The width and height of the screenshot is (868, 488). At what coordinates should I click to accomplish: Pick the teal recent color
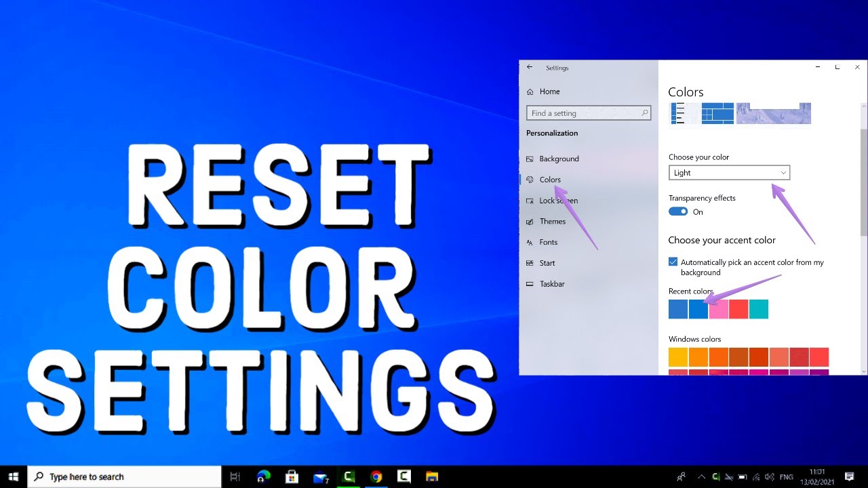(x=759, y=309)
